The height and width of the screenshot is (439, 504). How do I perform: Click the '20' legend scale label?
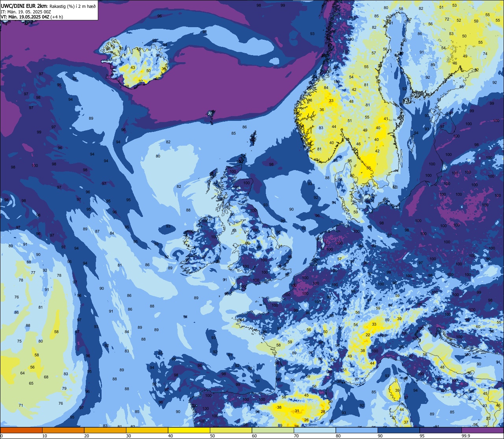point(87,436)
